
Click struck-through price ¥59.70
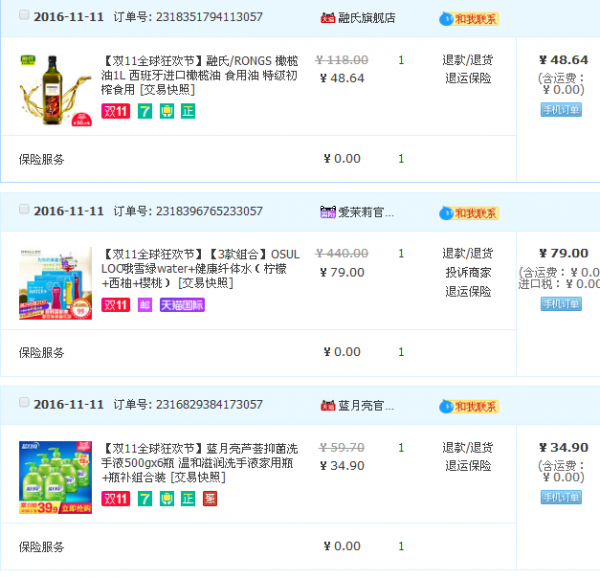(x=342, y=448)
